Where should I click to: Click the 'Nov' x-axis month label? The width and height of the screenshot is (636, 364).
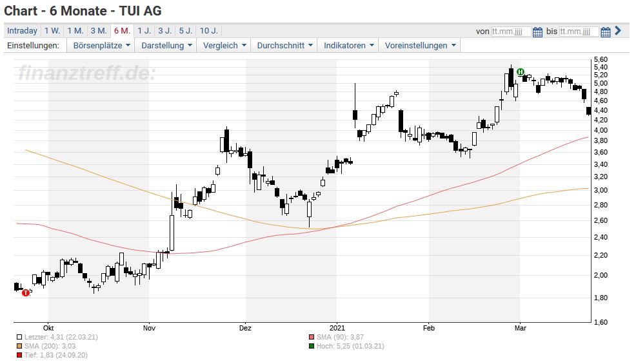tap(149, 328)
